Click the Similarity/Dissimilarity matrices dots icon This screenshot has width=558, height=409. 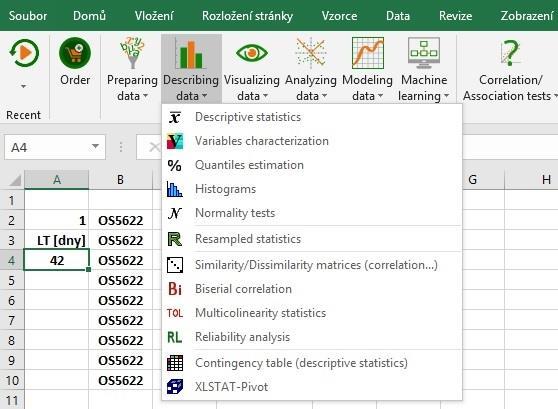[x=175, y=265]
